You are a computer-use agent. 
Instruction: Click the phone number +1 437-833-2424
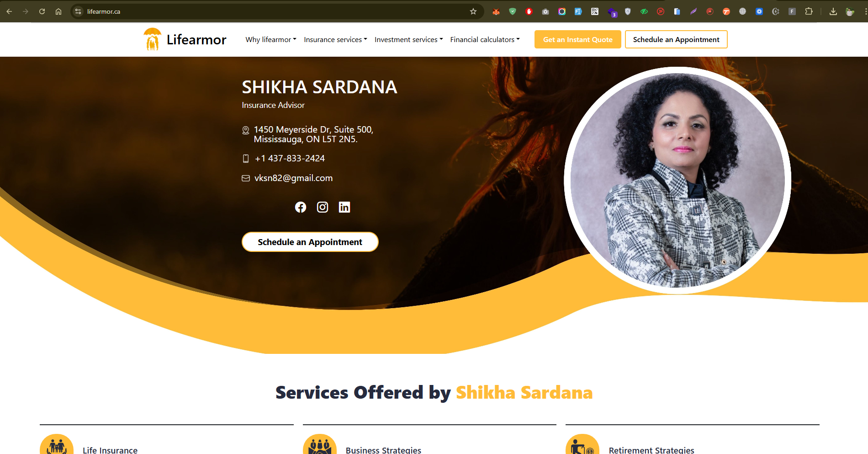pyautogui.click(x=290, y=159)
